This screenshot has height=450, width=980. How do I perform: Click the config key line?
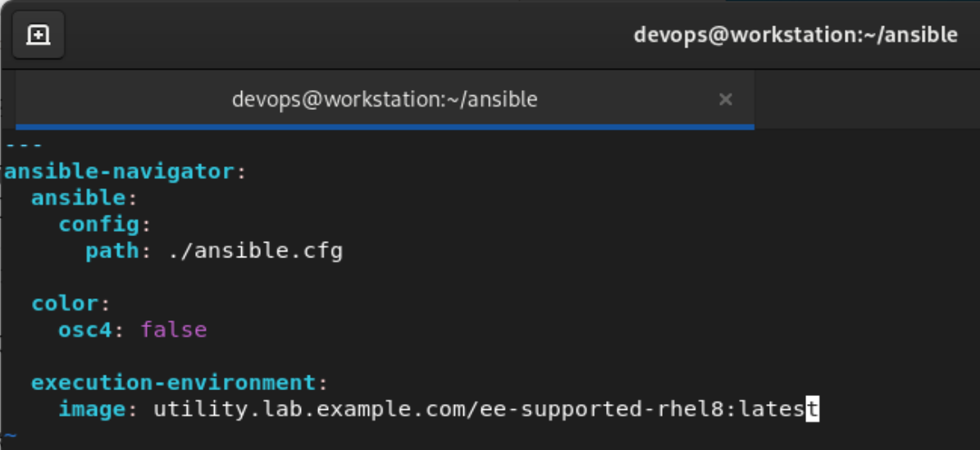pos(106,225)
